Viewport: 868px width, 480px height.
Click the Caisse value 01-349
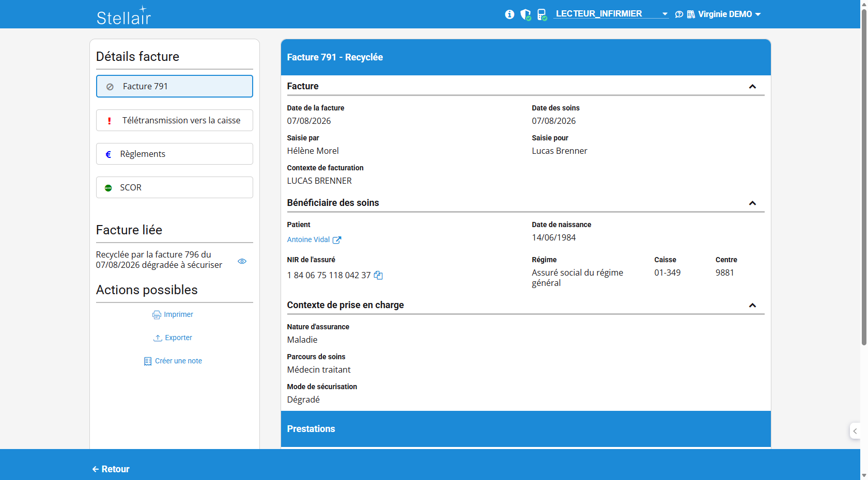coord(668,273)
